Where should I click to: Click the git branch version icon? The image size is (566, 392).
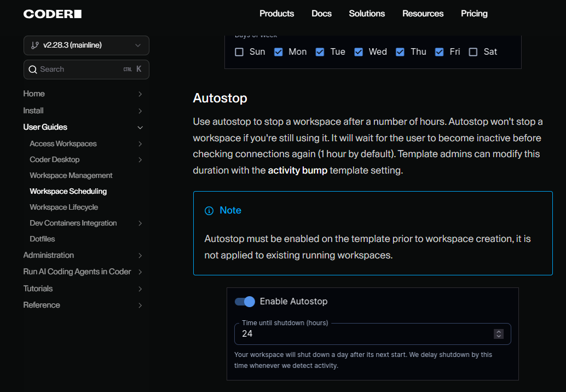(35, 45)
